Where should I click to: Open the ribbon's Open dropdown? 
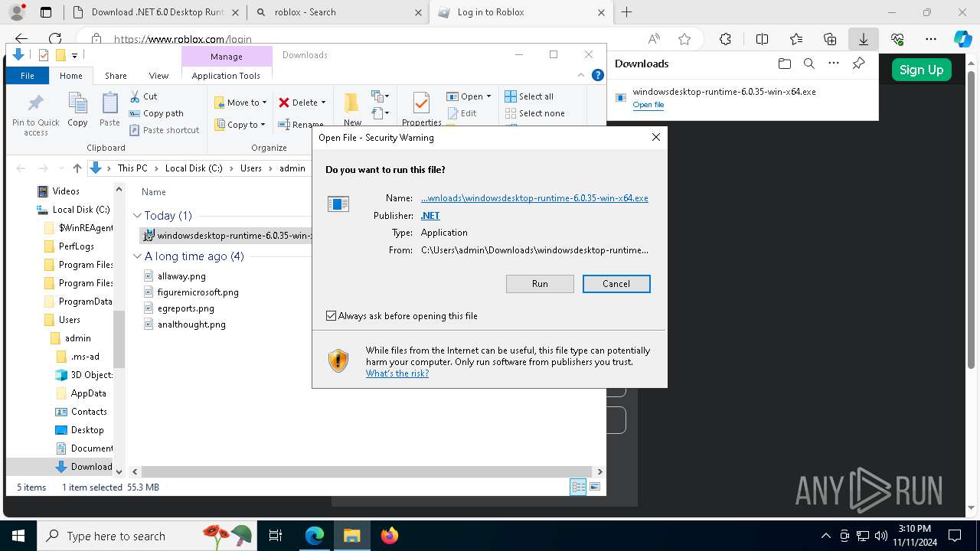click(x=469, y=96)
